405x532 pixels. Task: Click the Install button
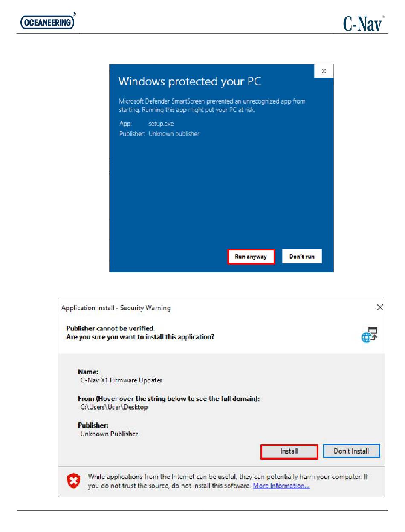(x=289, y=451)
